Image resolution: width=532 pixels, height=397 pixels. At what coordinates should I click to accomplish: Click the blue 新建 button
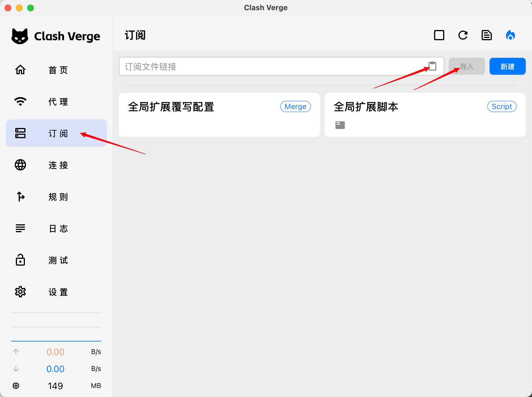pos(508,66)
